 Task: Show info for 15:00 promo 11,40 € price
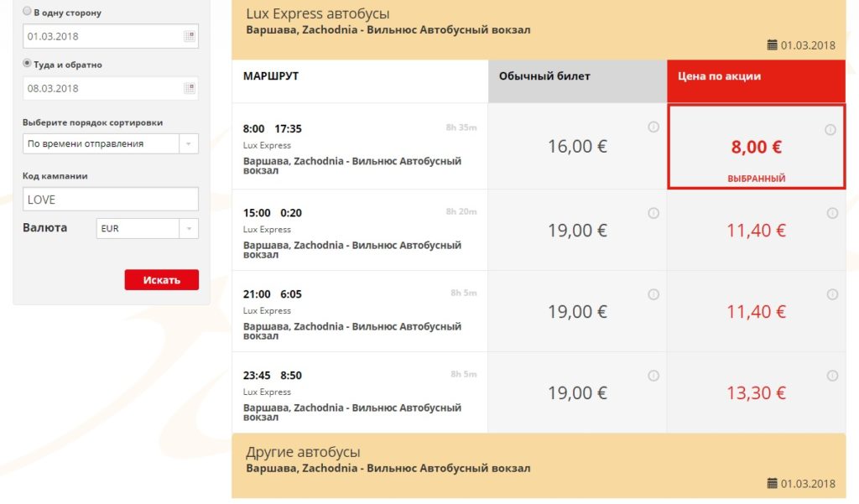832,213
